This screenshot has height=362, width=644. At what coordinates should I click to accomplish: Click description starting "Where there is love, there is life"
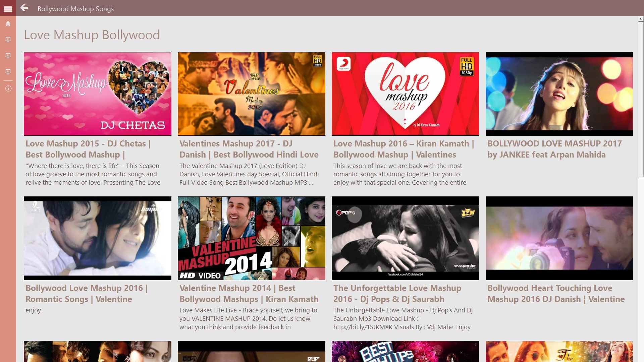pyautogui.click(x=93, y=174)
